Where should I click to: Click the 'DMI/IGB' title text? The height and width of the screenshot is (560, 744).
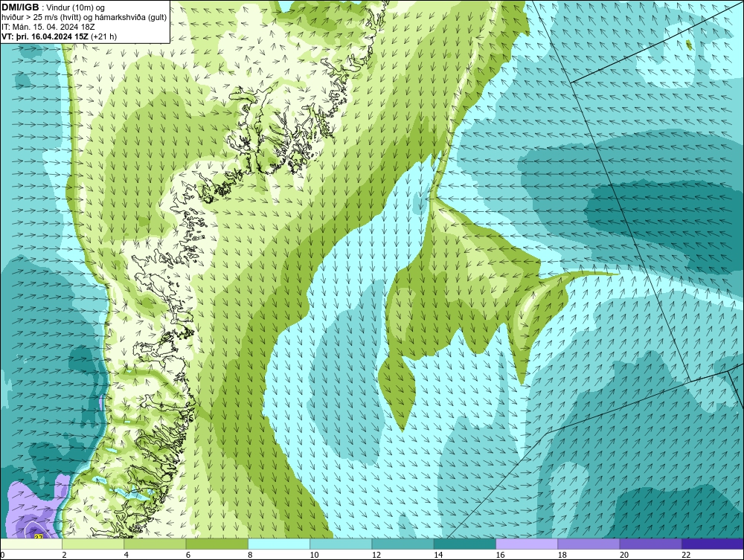click(20, 7)
